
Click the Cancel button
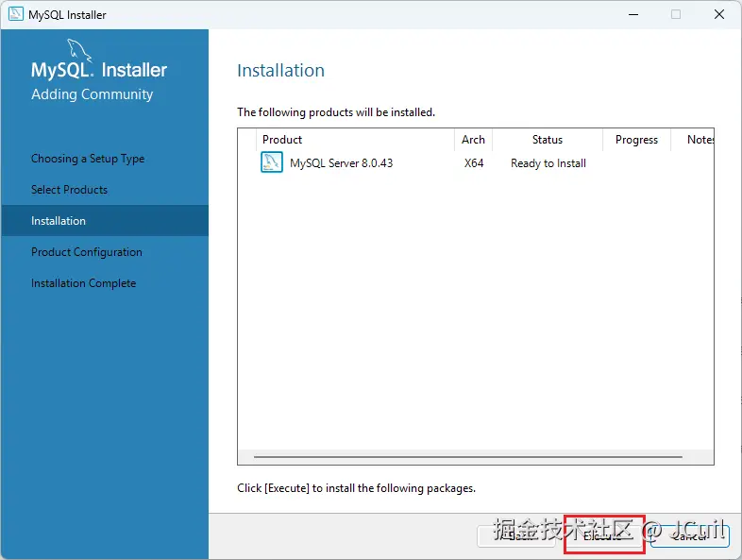click(689, 535)
